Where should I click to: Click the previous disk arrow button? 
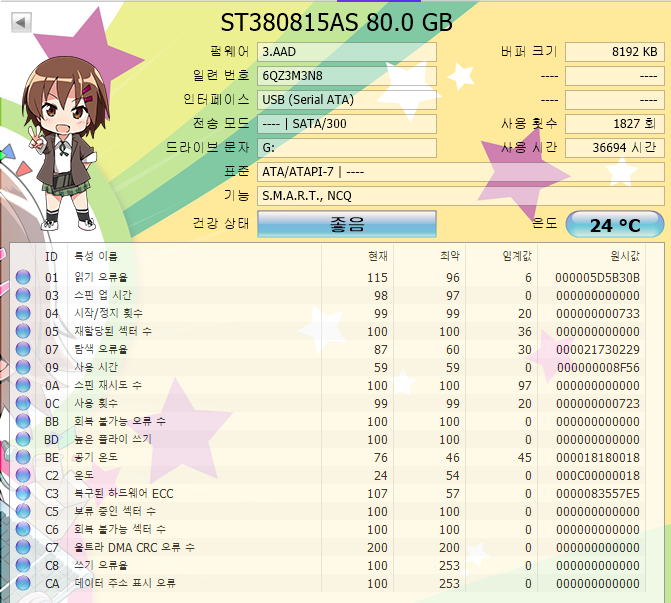(x=21, y=22)
